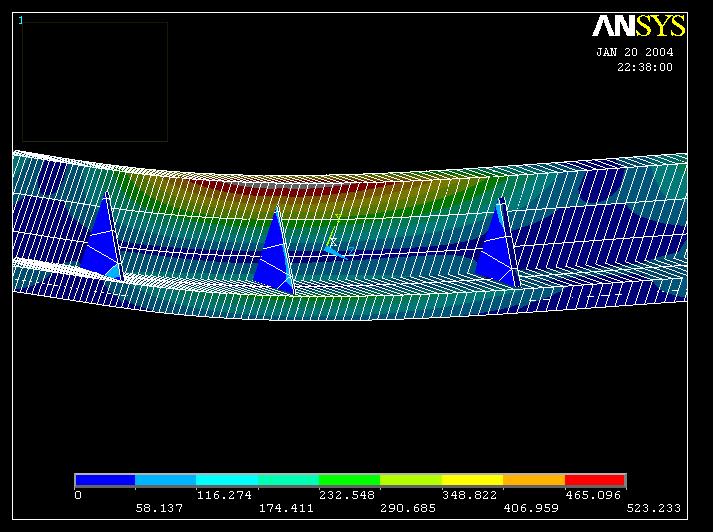Click the legend value 348.822
The image size is (713, 532).
469,495
